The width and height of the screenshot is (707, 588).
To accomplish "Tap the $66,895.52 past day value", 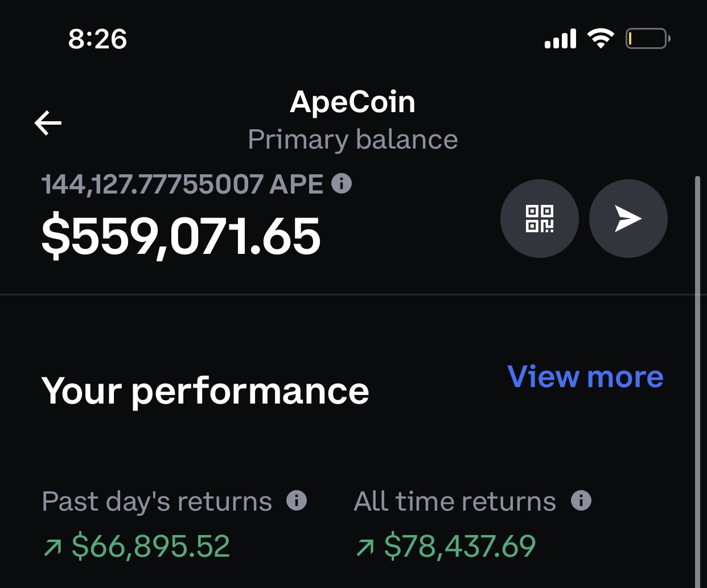I will click(x=151, y=546).
